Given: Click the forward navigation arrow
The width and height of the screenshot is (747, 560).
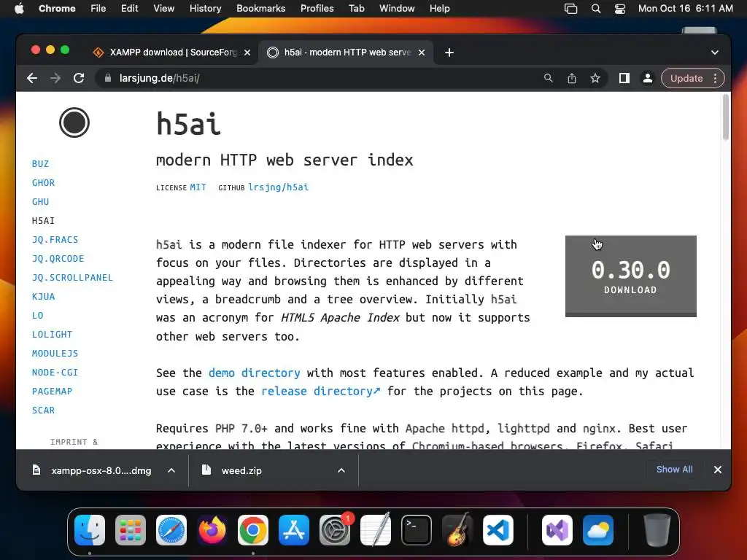Looking at the screenshot, I should pos(55,78).
